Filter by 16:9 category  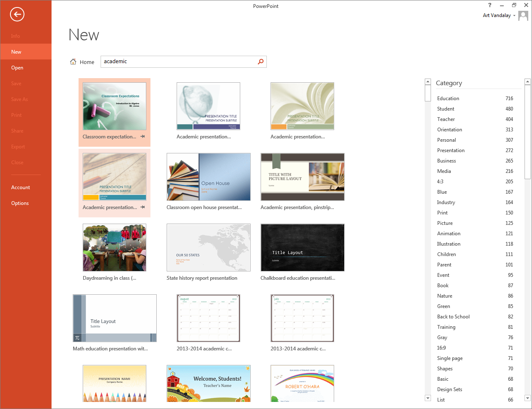tap(475, 348)
